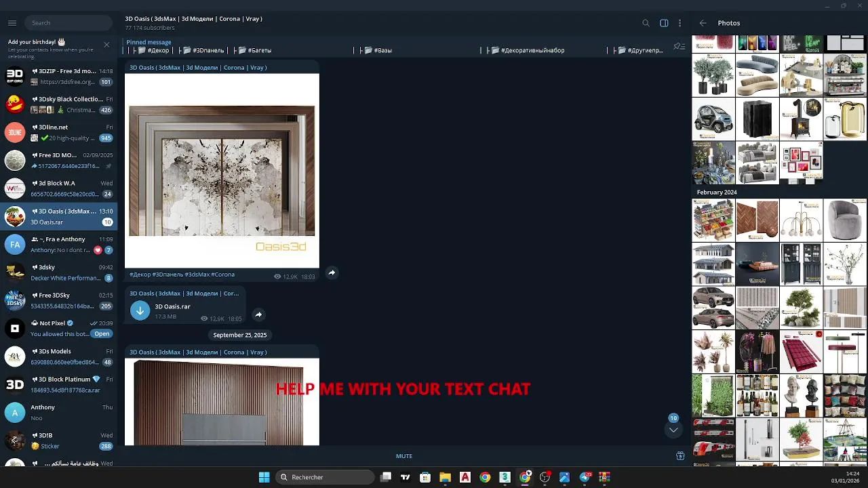Open the hamburger main menu
The height and width of the screenshot is (488, 868).
(12, 23)
